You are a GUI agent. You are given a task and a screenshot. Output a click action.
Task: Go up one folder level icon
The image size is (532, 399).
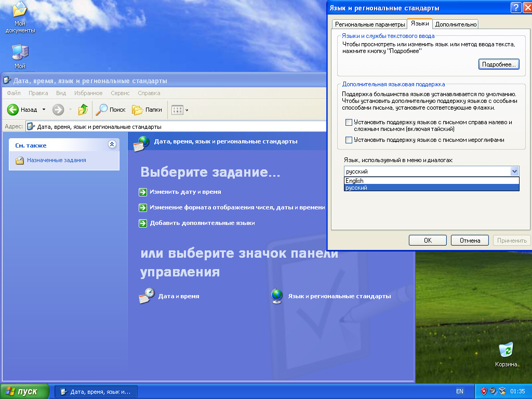83,110
